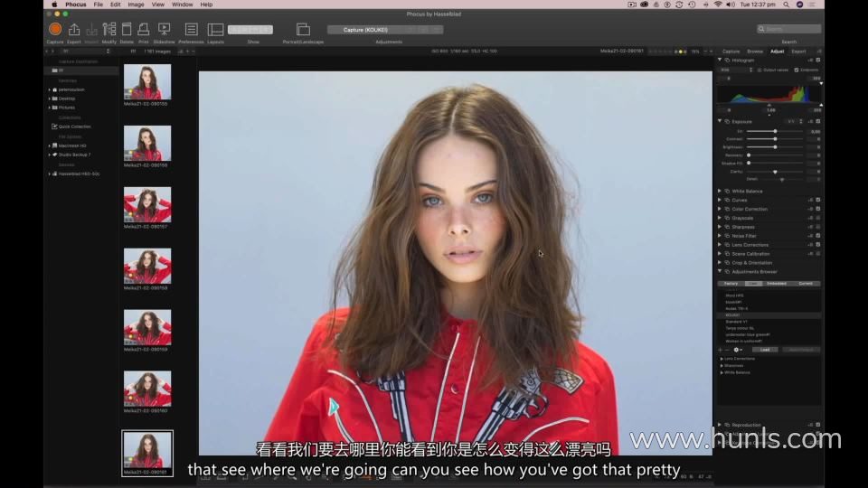Expand the Pictures folder in sidebar
The width and height of the screenshot is (868, 488).
point(49,108)
